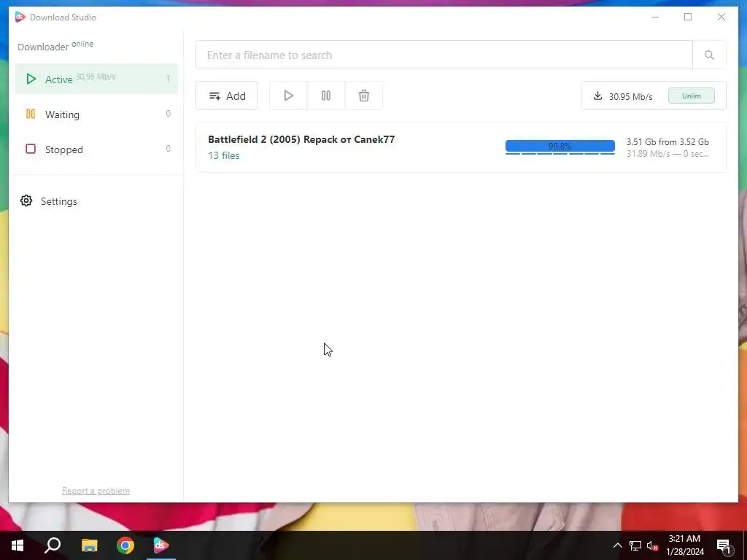Open the Report a problem link
This screenshot has width=747, height=560.
tap(96, 491)
